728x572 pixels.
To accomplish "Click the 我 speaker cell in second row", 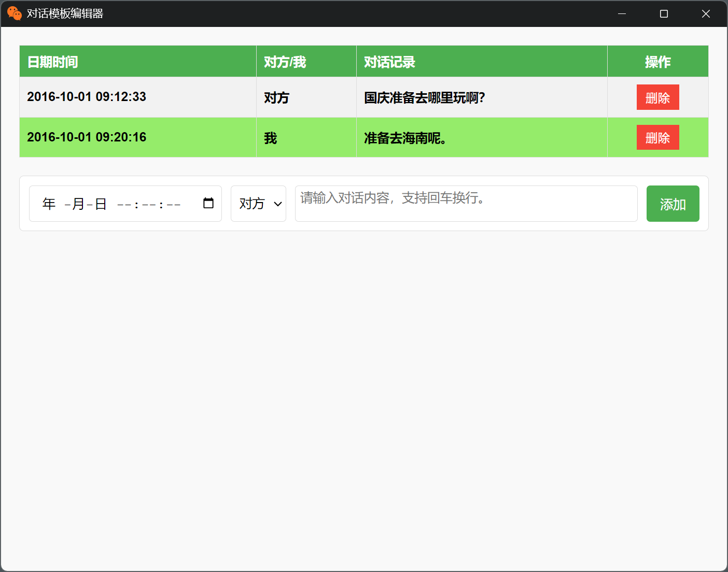I will [306, 137].
